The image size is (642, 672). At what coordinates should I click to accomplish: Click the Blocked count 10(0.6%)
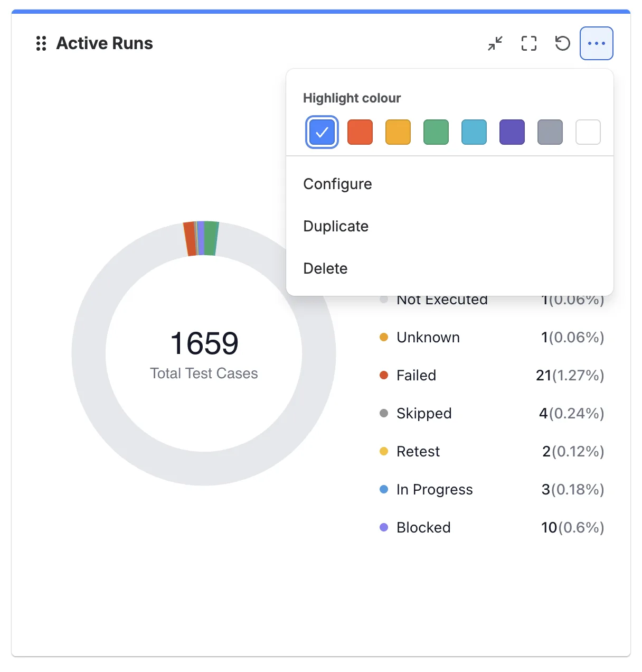(572, 527)
